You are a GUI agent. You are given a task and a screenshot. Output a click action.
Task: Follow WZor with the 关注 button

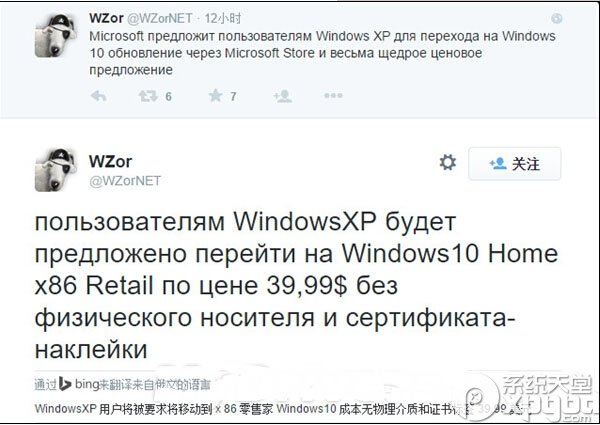pyautogui.click(x=515, y=164)
